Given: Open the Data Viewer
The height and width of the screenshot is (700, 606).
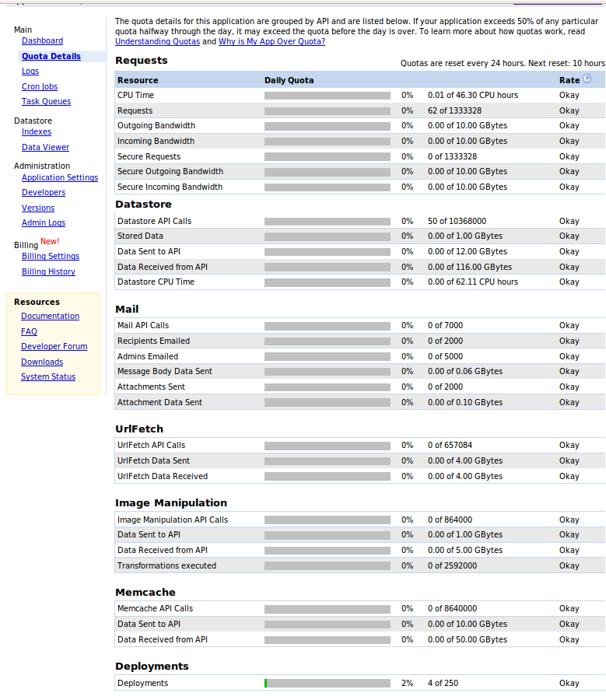Looking at the screenshot, I should pos(46,147).
